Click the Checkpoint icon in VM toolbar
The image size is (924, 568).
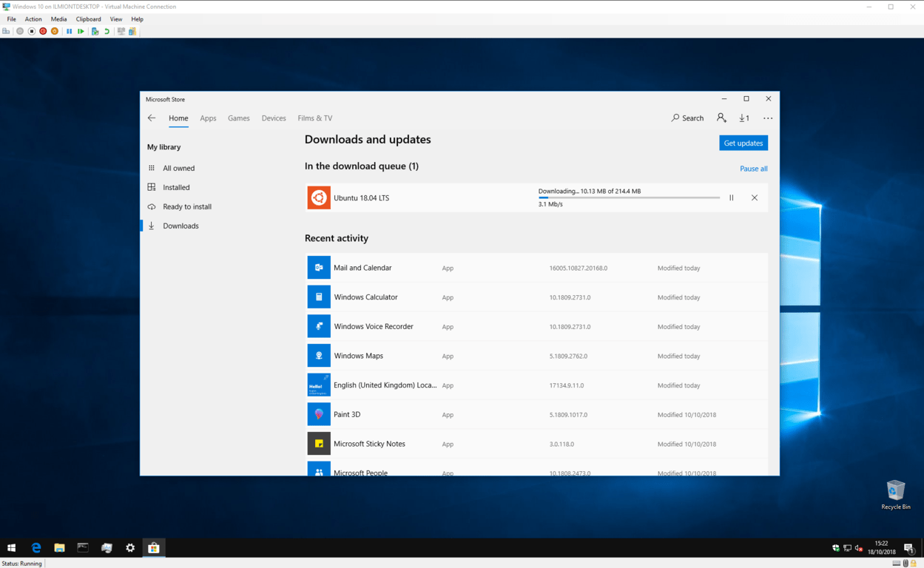click(x=95, y=31)
